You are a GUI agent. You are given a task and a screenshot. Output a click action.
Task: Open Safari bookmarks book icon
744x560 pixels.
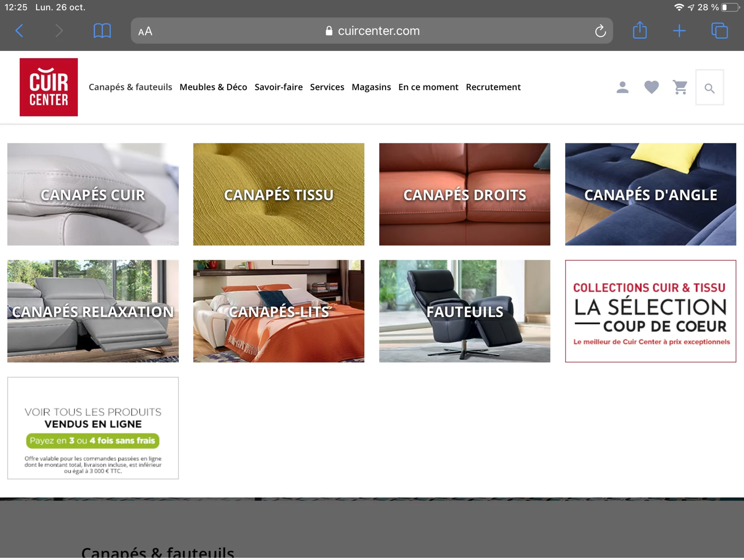coord(102,31)
